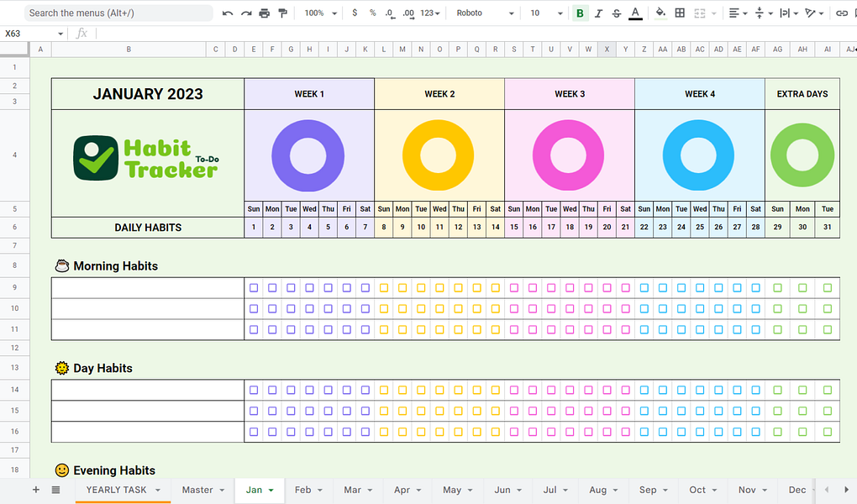Tick row 11 checkbox for day 22
The width and height of the screenshot is (857, 504).
click(644, 329)
